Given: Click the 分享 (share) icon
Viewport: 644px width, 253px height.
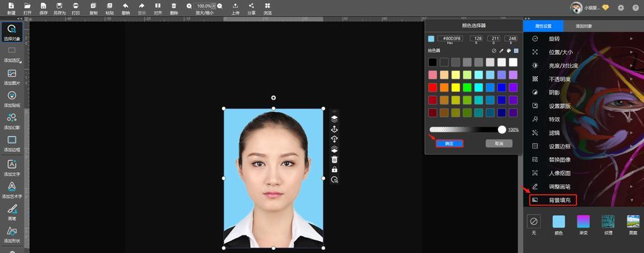Looking at the screenshot, I should click(x=251, y=6).
